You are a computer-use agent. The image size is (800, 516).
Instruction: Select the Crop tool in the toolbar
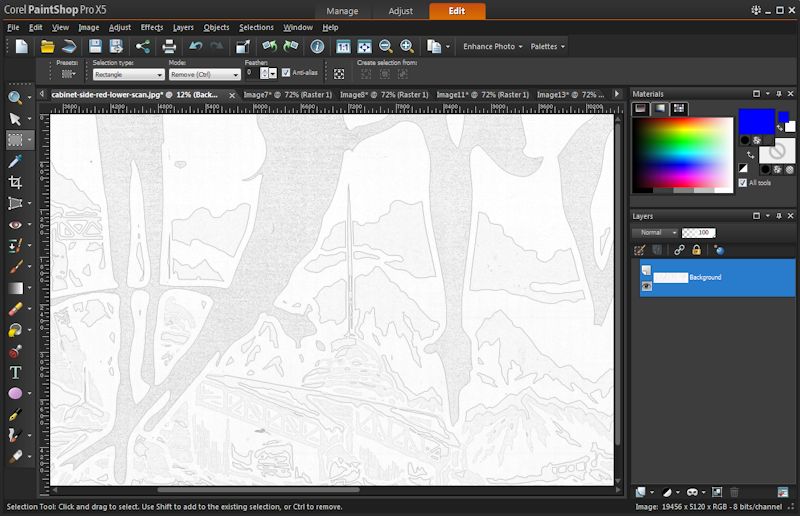15,182
